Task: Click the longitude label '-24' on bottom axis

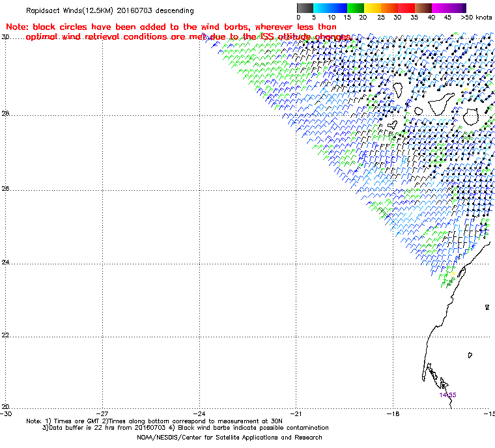Action: coord(199,413)
